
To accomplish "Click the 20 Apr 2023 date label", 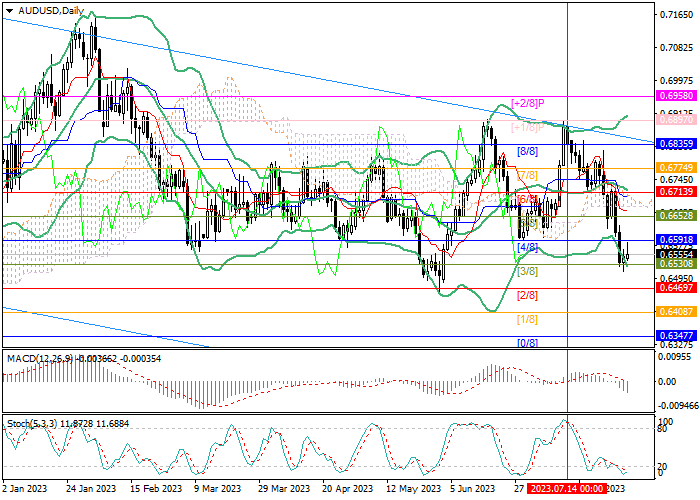I will tap(348, 488).
